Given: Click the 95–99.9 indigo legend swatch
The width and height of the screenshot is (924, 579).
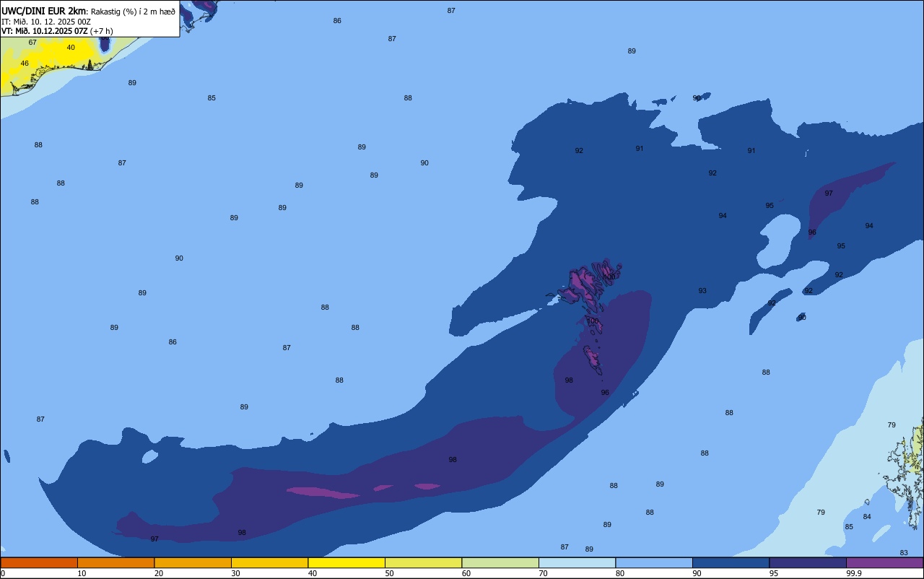Looking at the screenshot, I should click(x=808, y=562).
